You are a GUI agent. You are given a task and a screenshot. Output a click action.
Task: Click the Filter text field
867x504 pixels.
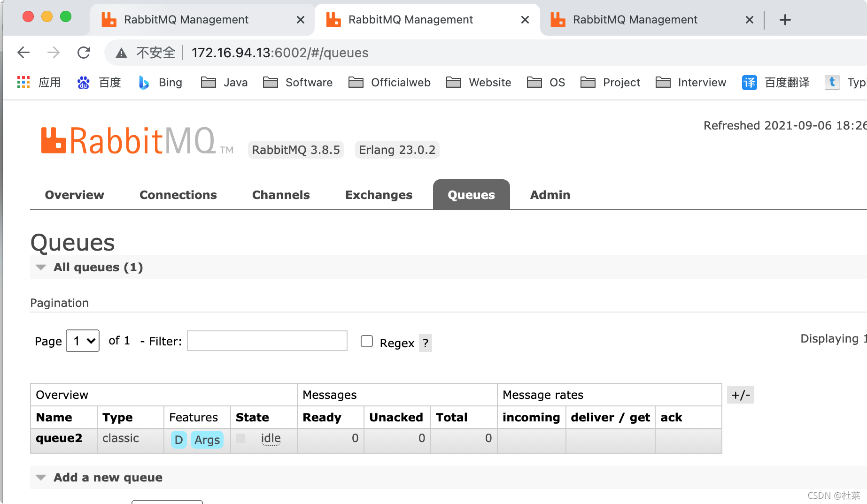click(x=267, y=341)
